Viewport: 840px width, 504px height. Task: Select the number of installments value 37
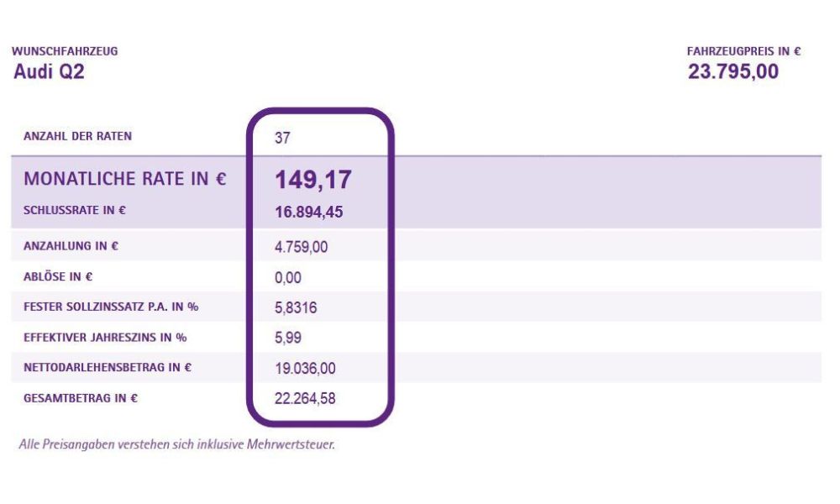282,138
